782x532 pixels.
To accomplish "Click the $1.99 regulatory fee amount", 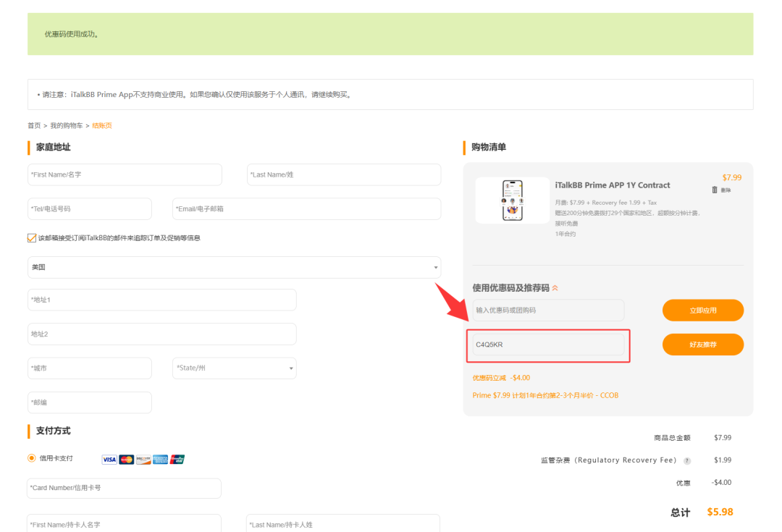I will 723,460.
